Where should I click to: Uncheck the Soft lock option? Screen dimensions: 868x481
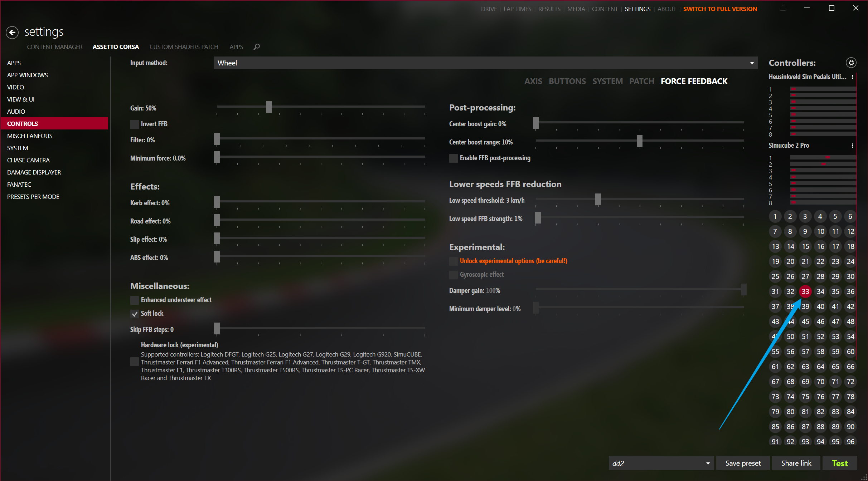click(x=135, y=314)
